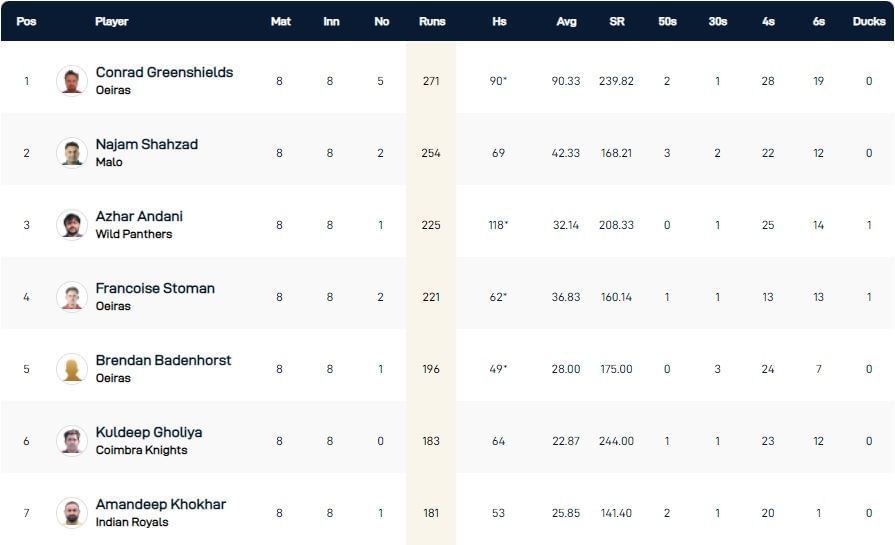Sort table by Runs column header
The height and width of the screenshot is (545, 895).
click(x=431, y=21)
